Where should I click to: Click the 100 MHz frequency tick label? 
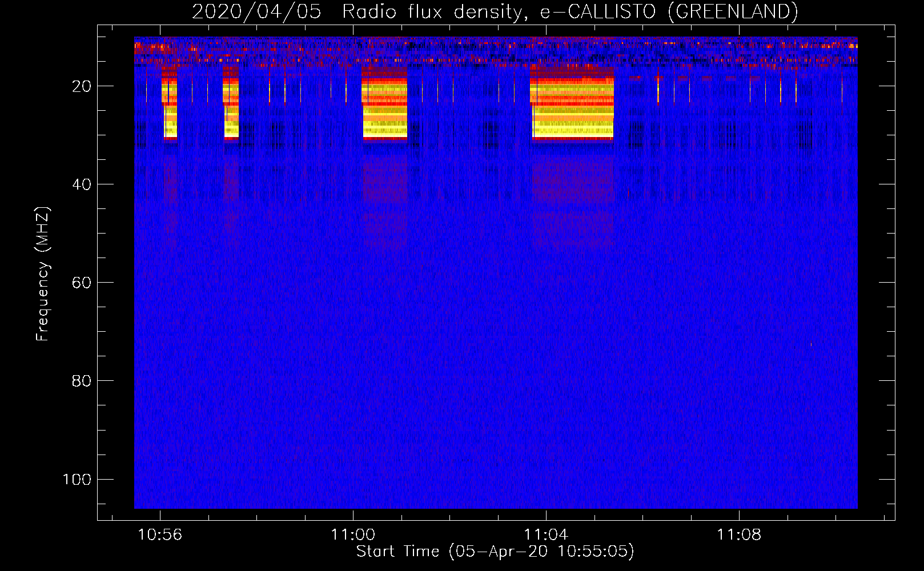tap(77, 479)
